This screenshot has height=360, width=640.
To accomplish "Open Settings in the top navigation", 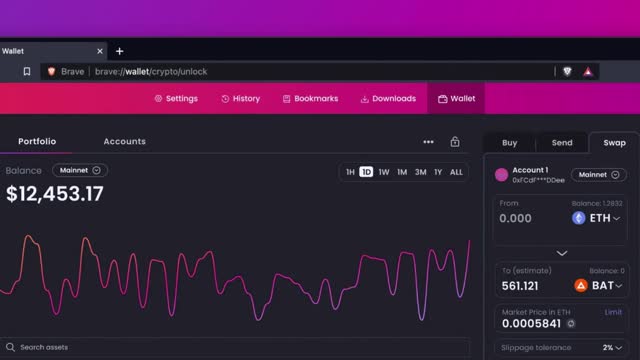I will pyautogui.click(x=176, y=99).
